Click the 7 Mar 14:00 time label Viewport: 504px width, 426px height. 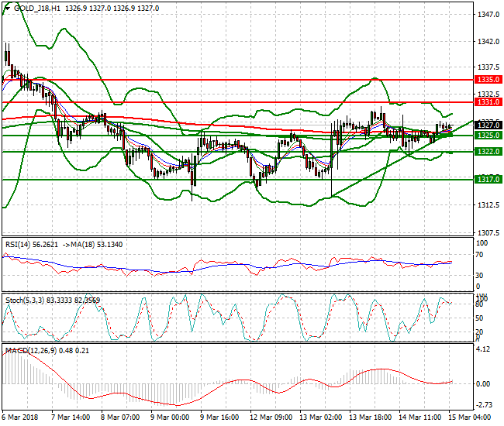71,417
